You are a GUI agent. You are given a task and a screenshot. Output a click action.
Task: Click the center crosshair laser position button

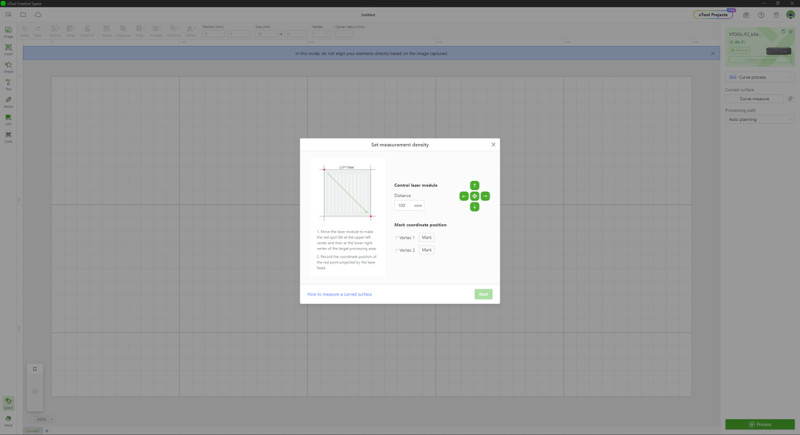(474, 196)
